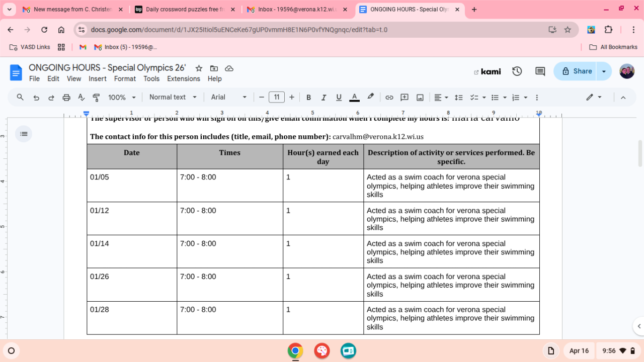Viewport: 644px width, 362px height.
Task: Open more toolbar options (three dots)
Action: tap(537, 98)
